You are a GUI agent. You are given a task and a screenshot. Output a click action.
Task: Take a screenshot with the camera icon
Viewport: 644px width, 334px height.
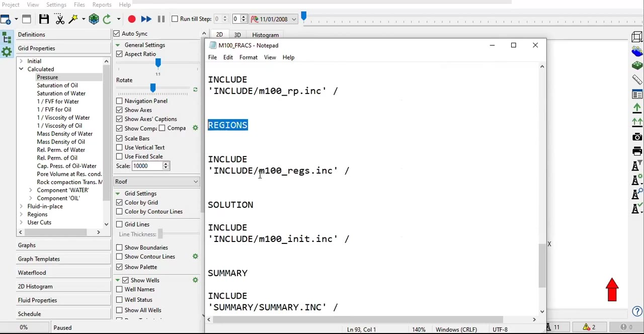click(x=637, y=137)
